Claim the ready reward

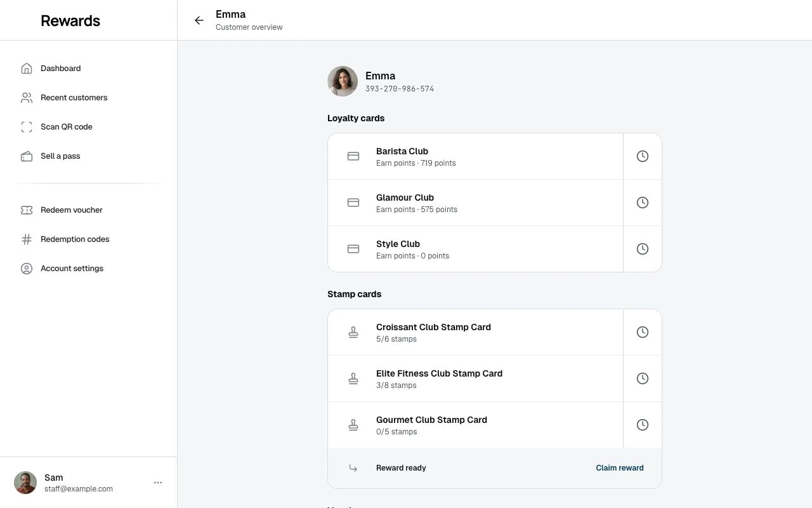tap(620, 468)
